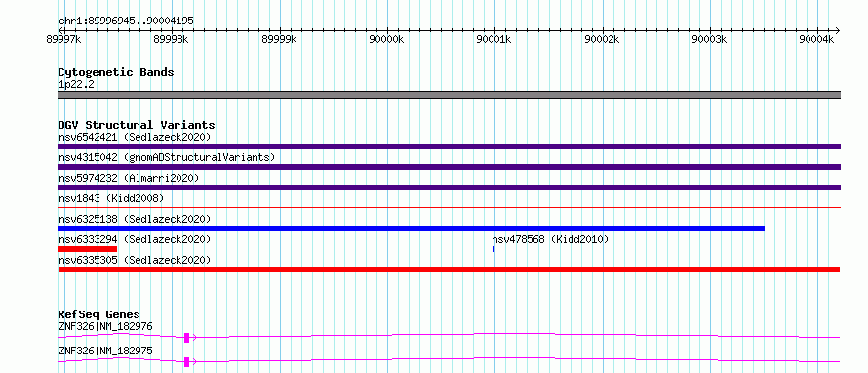The image size is (868, 373).
Task: Click the nsv6542421 (Sedlazeck2020) variant label
Action: pos(135,137)
